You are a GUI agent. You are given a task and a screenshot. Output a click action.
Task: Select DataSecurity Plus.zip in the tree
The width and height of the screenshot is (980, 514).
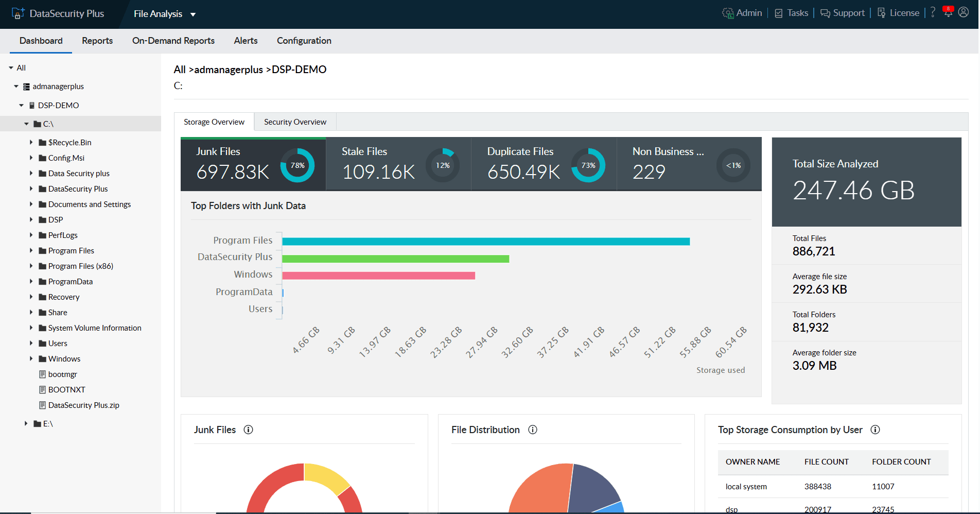coord(83,405)
